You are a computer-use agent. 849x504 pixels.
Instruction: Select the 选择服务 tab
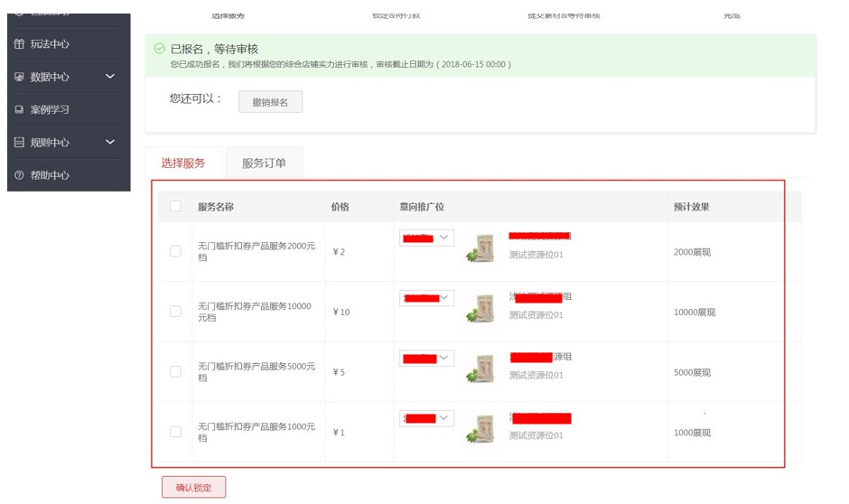point(183,163)
